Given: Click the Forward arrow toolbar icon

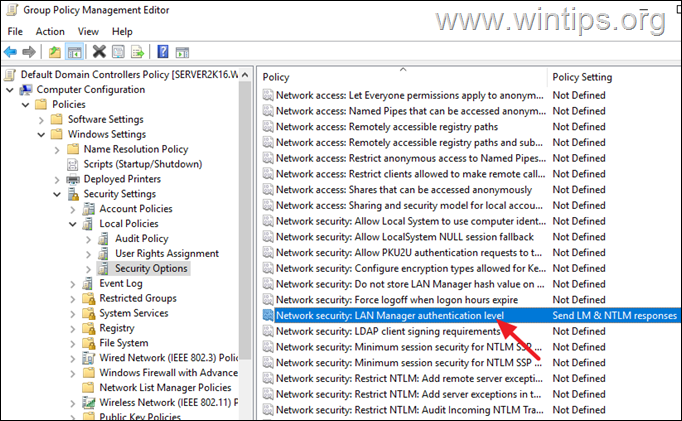Looking at the screenshot, I should click(29, 52).
